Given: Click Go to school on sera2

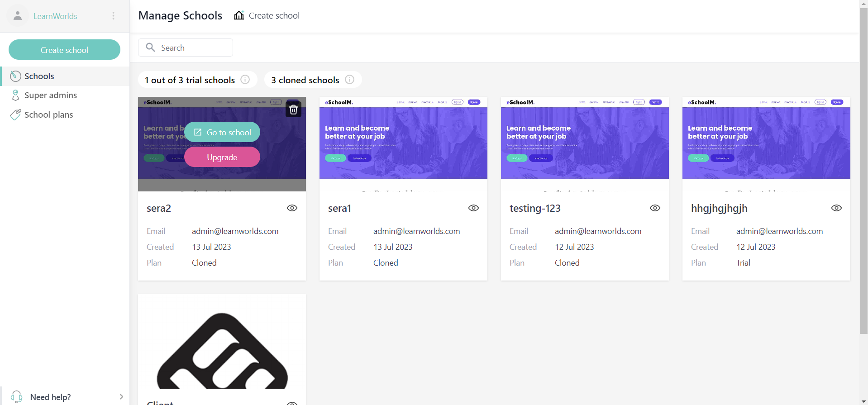Looking at the screenshot, I should pos(222,132).
